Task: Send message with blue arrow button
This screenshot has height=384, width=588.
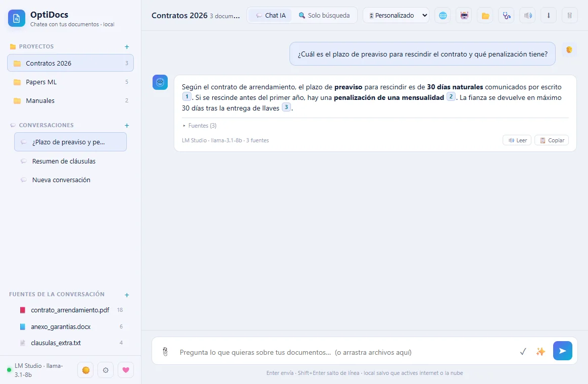Action: [563, 351]
